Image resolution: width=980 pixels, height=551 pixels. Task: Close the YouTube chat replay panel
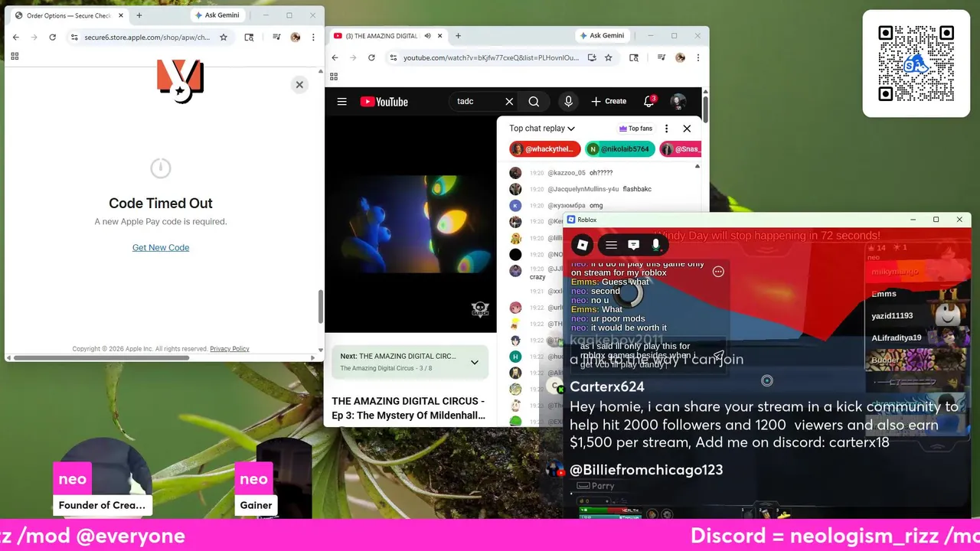click(x=687, y=129)
